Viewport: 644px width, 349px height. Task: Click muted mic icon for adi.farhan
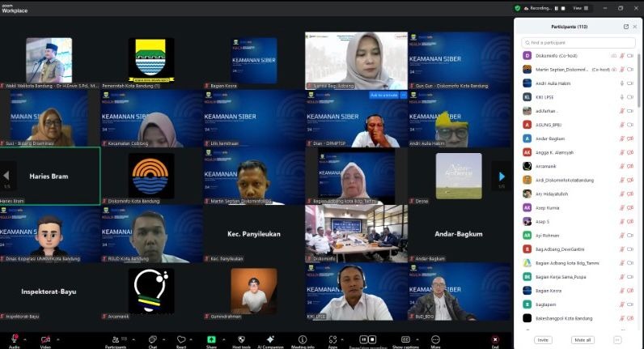click(x=622, y=111)
